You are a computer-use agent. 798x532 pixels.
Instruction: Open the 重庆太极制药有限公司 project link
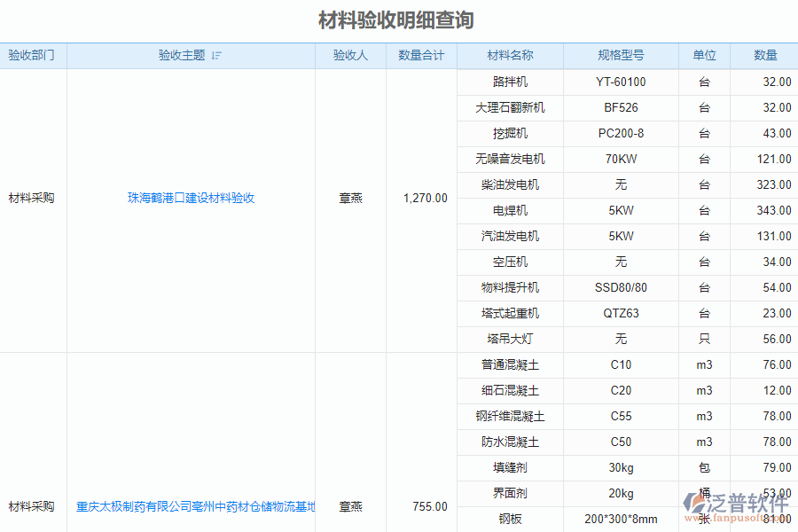click(x=191, y=506)
